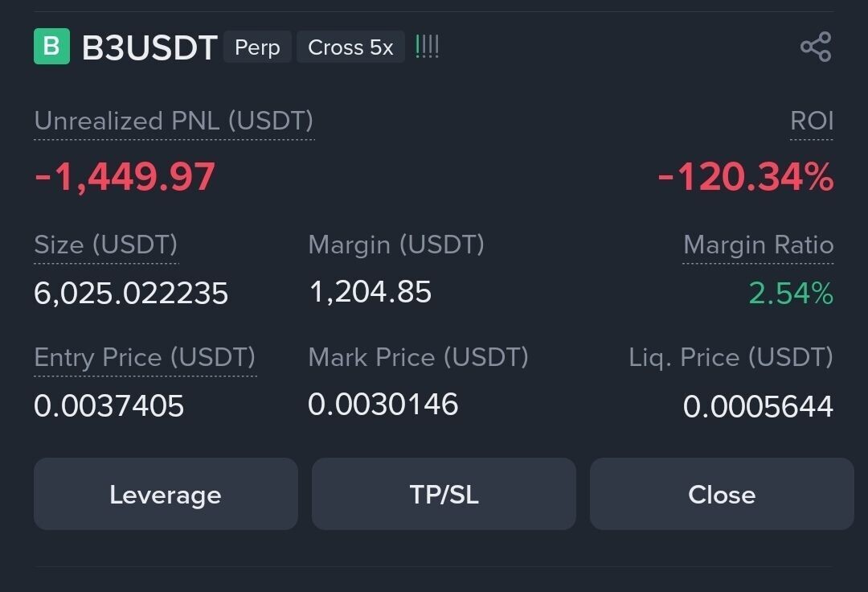Tap the -120.34% ROI value
868x592 pixels.
coord(745,177)
